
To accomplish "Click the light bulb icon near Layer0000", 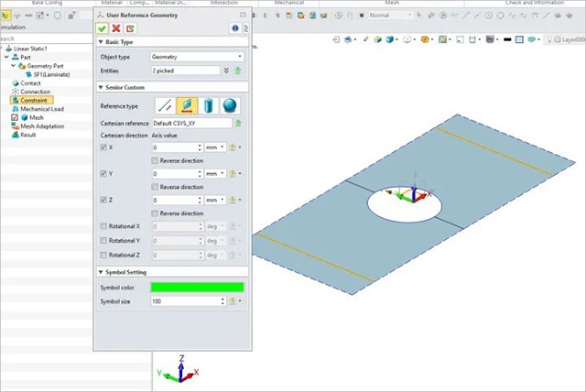I will pyautogui.click(x=549, y=39).
